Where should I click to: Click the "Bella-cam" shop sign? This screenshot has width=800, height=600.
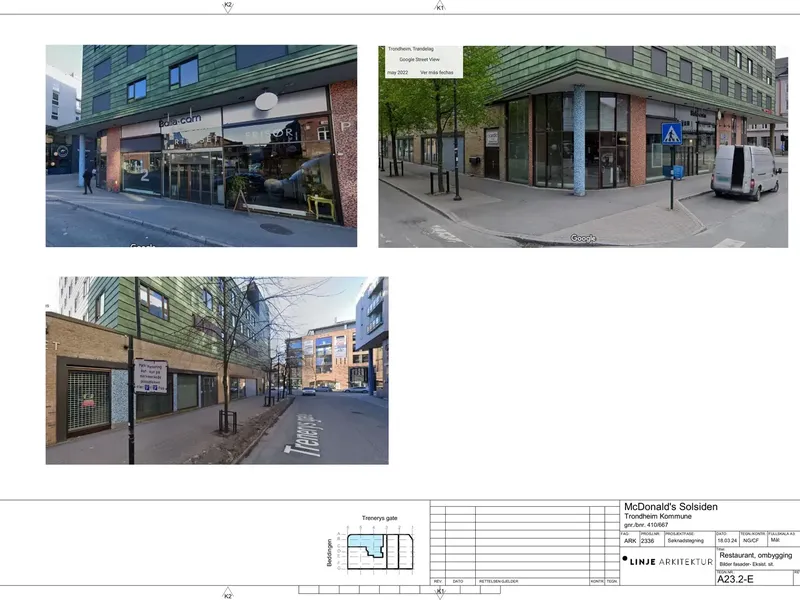pos(180,121)
